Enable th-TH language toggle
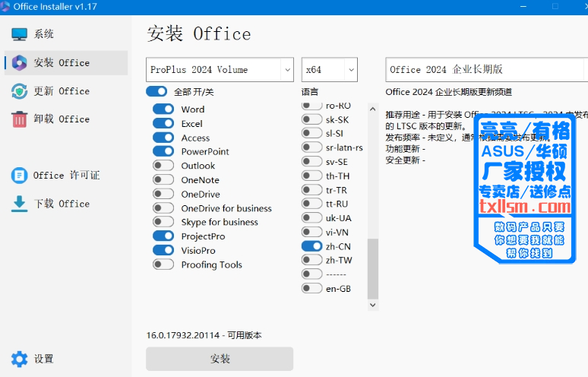Screen dimensions: 588x377 point(311,176)
